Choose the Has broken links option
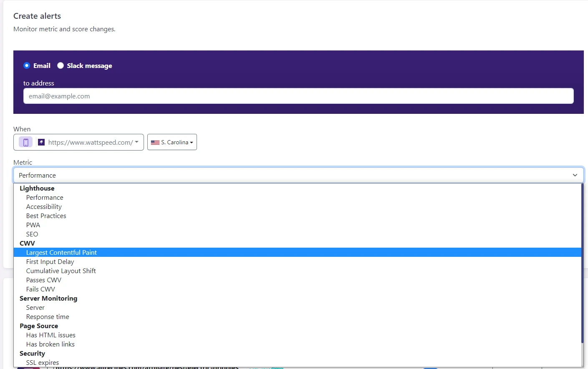The height and width of the screenshot is (369, 588). [x=298, y=344]
